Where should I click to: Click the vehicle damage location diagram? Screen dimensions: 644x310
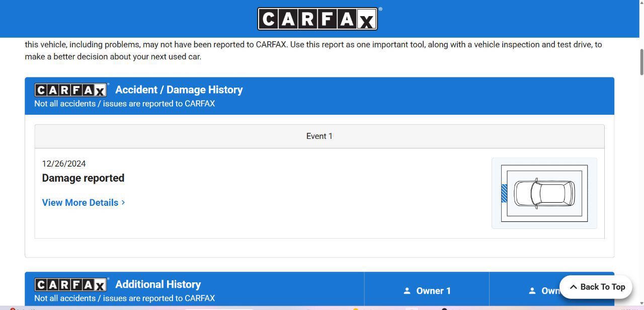(x=544, y=193)
